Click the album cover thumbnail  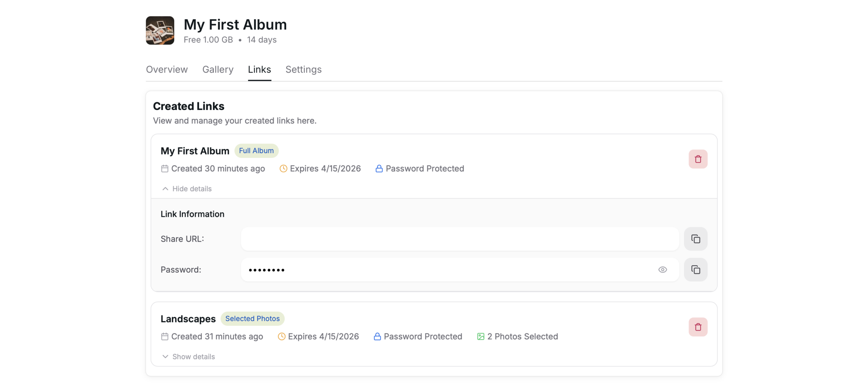click(x=160, y=31)
